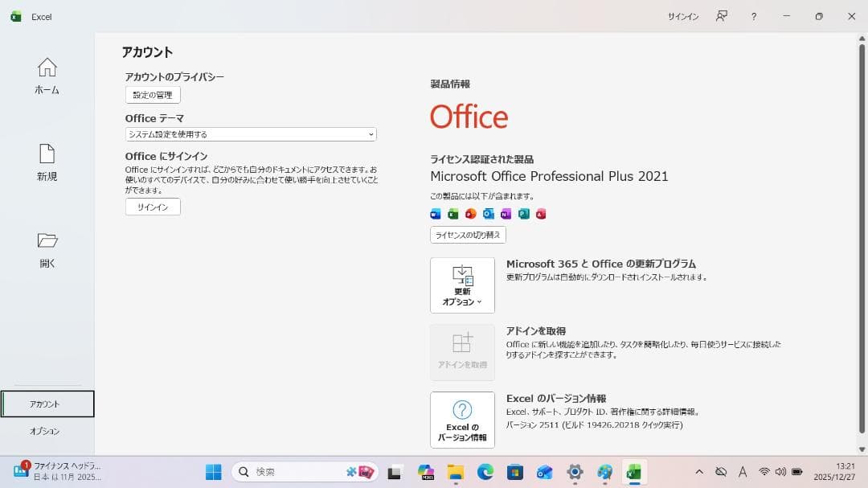868x488 pixels.
Task: Select the Publisher icon in product list
Action: [x=523, y=213]
